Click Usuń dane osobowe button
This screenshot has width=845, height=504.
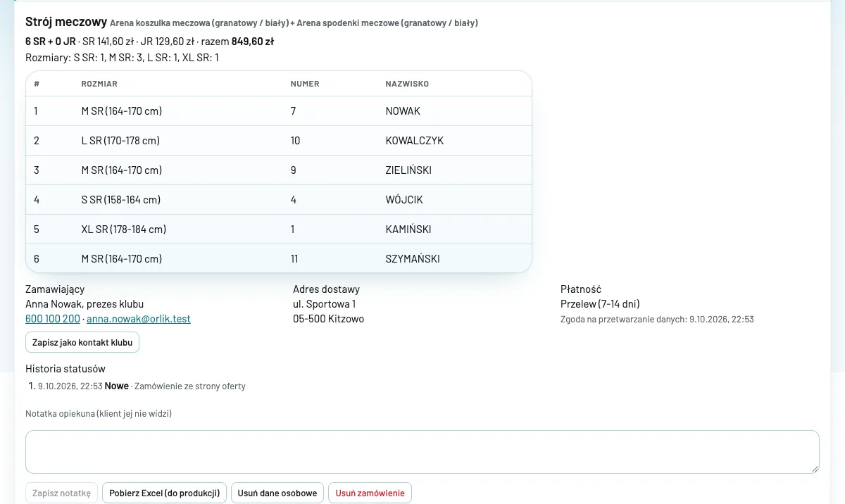coord(277,493)
